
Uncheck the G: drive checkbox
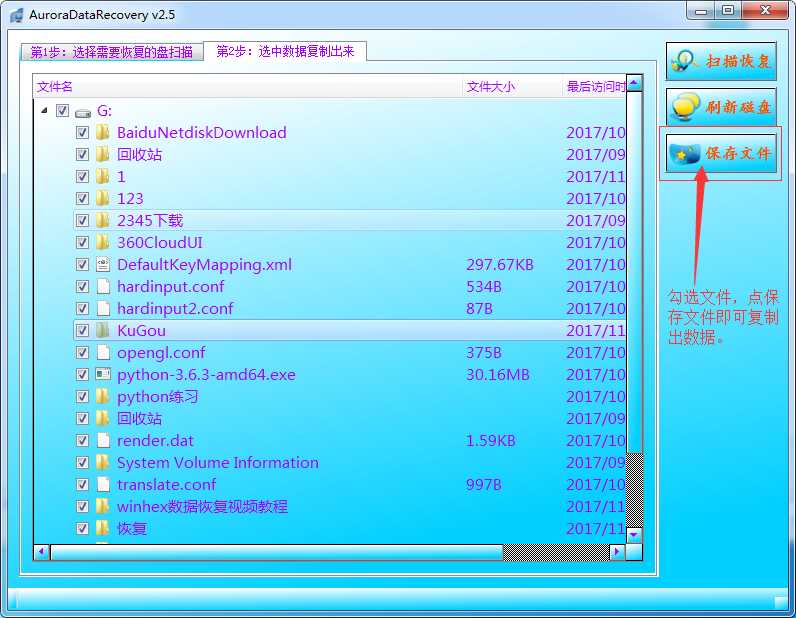tap(62, 110)
